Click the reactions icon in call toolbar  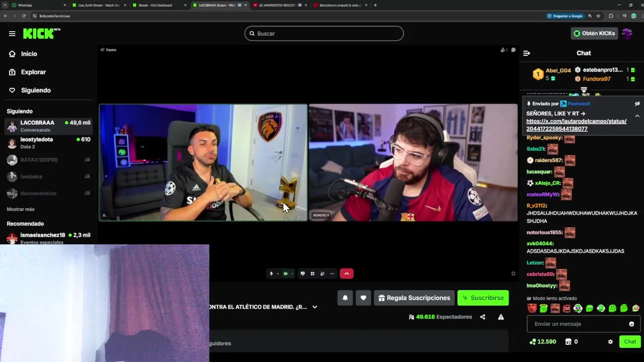pos(323,274)
